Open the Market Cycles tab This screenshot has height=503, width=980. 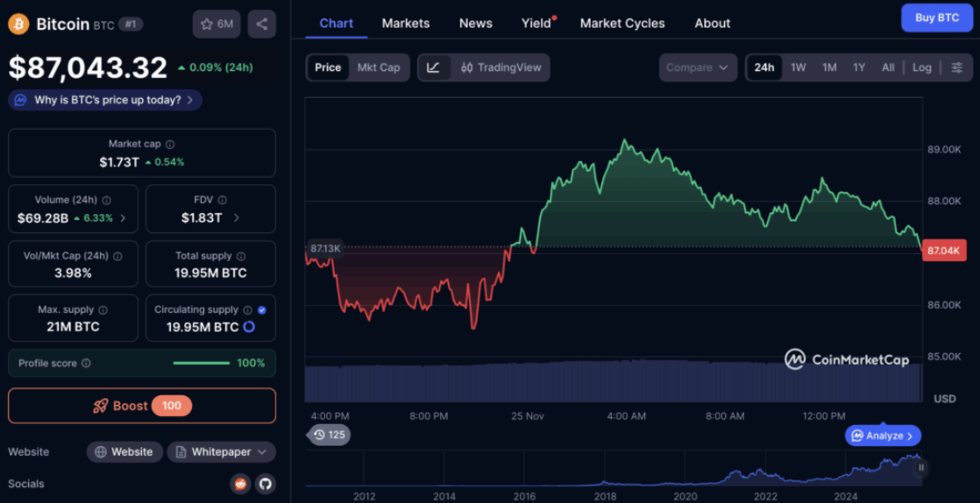(621, 24)
